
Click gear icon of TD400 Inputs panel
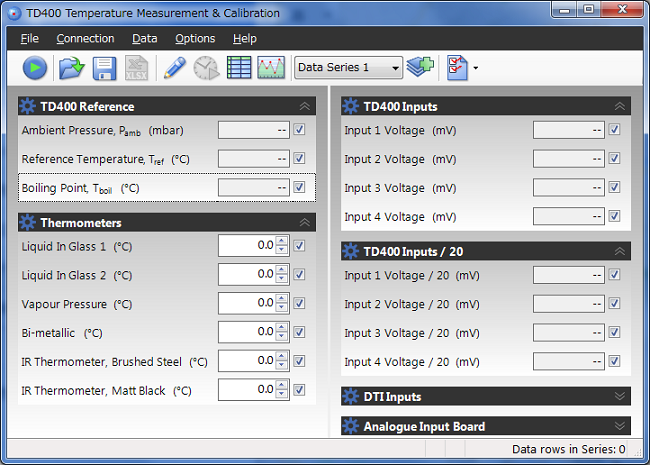[351, 107]
